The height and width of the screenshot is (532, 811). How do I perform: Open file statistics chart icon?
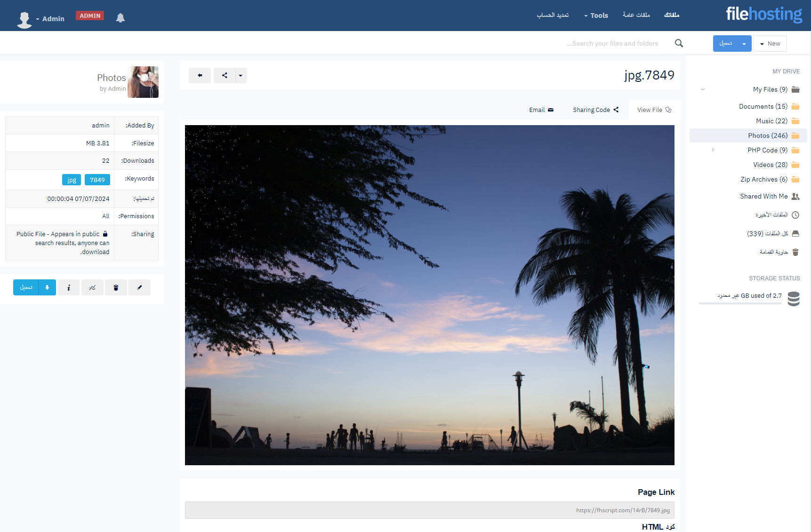click(92, 287)
